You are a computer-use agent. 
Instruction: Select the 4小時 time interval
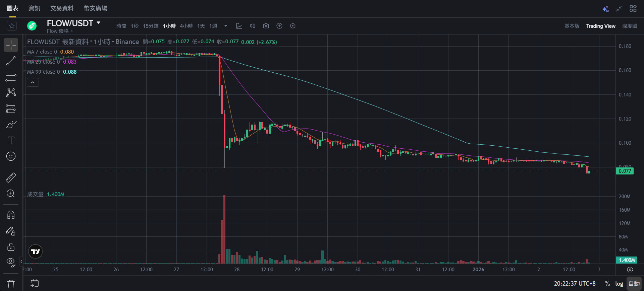click(x=186, y=26)
